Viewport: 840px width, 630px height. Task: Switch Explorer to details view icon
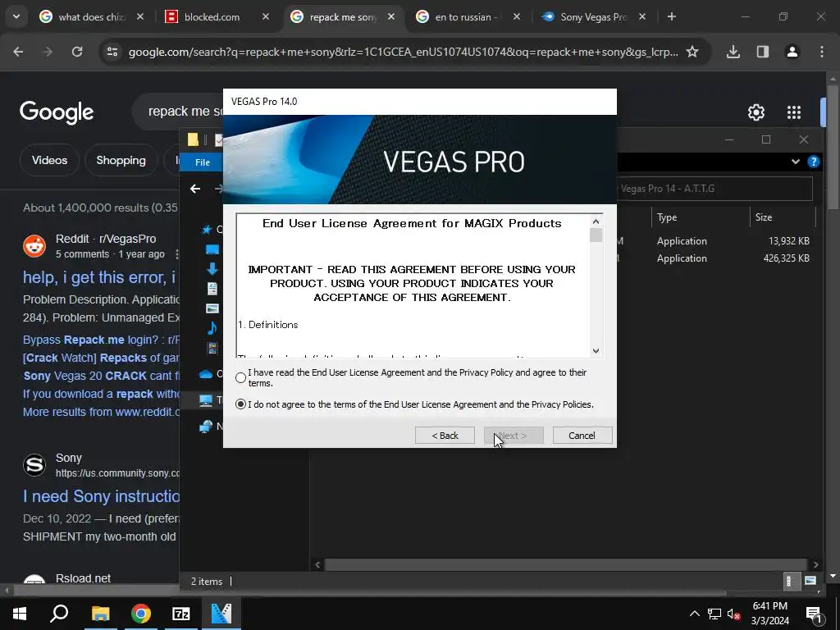coord(788,582)
